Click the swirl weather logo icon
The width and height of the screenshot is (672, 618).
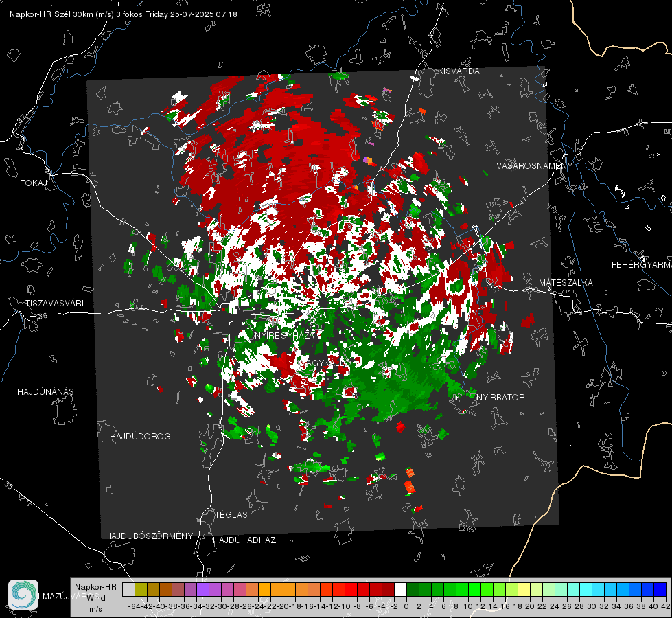pyautogui.click(x=23, y=595)
